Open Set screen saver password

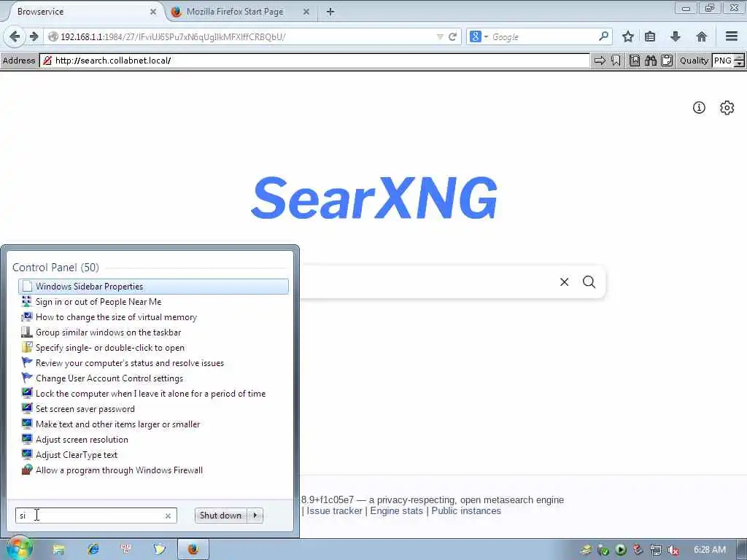[153, 408]
